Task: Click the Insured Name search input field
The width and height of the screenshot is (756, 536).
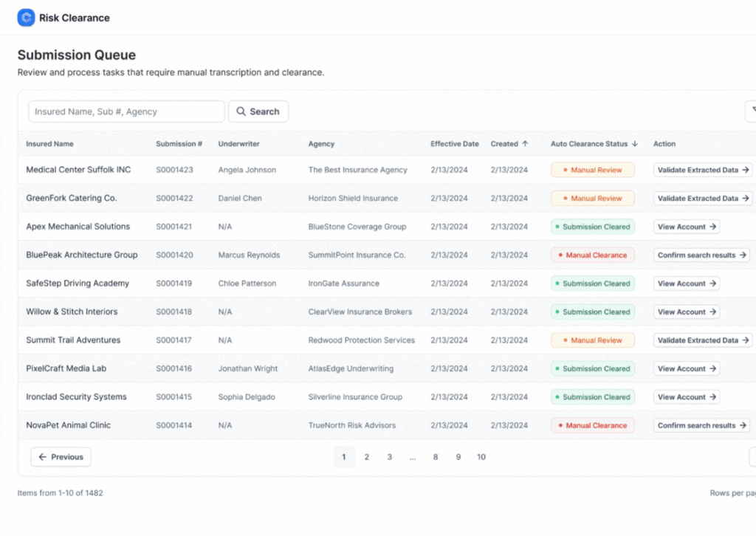Action: click(x=126, y=111)
